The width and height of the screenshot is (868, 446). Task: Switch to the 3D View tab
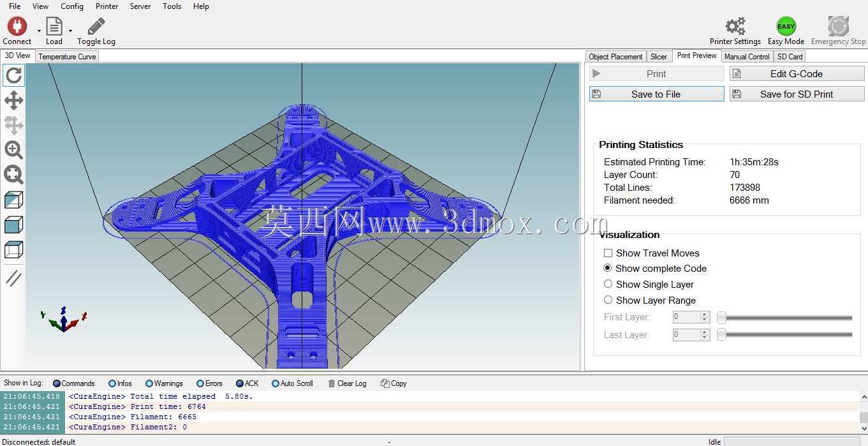(x=17, y=56)
